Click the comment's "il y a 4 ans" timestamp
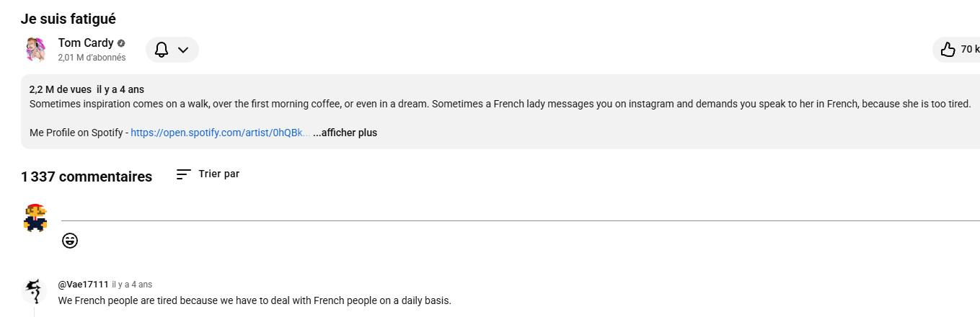The height and width of the screenshot is (317, 980). pos(132,285)
